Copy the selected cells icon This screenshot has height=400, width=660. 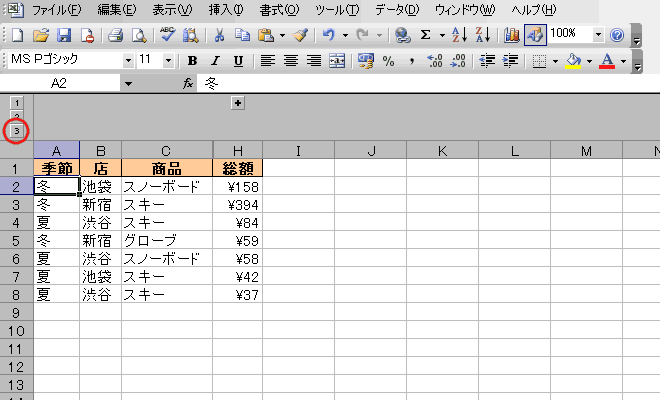[x=242, y=35]
